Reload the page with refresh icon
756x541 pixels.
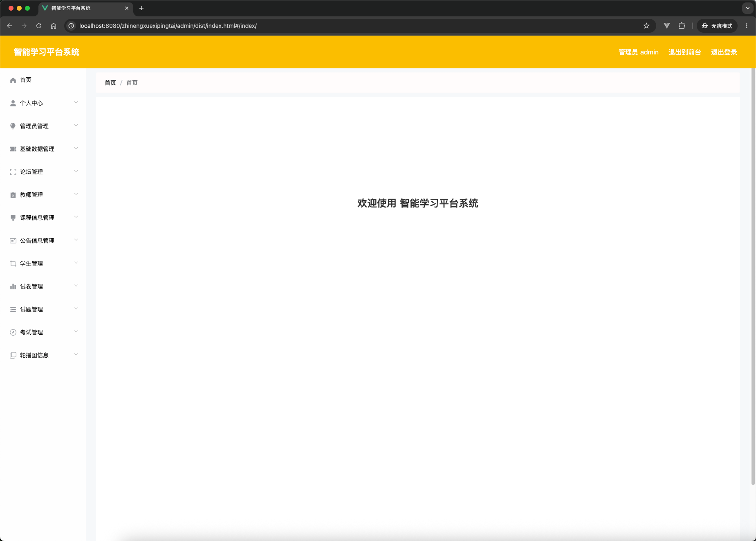[x=39, y=26]
